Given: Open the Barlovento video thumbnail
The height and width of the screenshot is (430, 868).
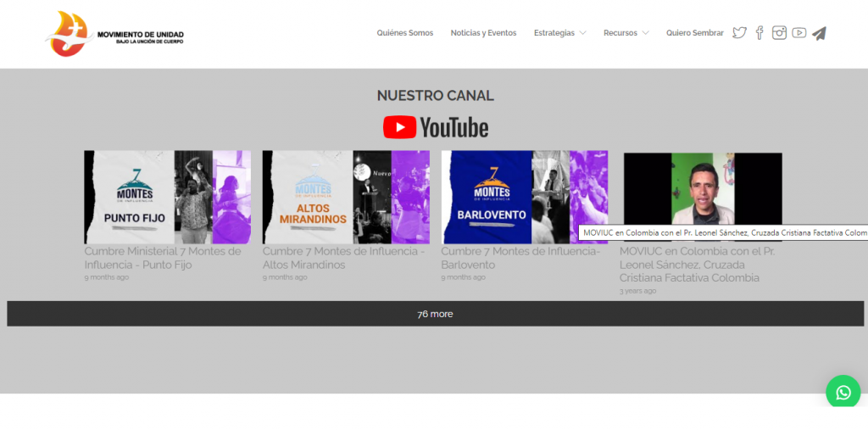Looking at the screenshot, I should (524, 197).
